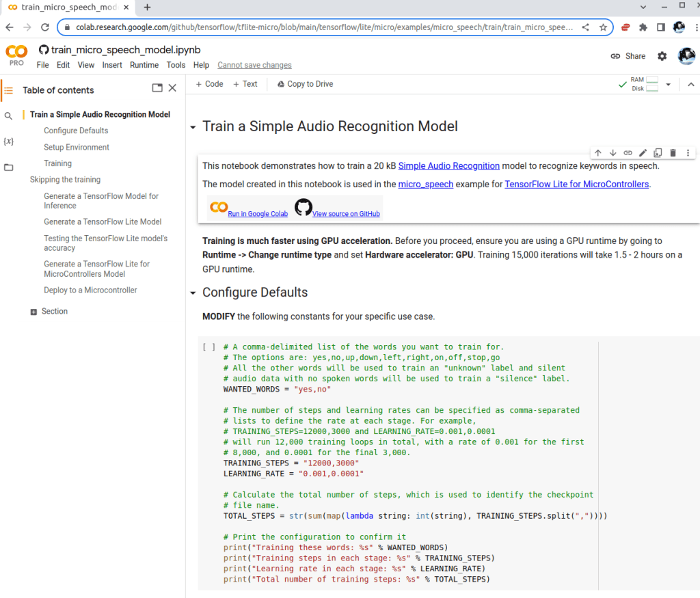Open the Runtime menu
This screenshot has width=700, height=598.
(x=144, y=65)
